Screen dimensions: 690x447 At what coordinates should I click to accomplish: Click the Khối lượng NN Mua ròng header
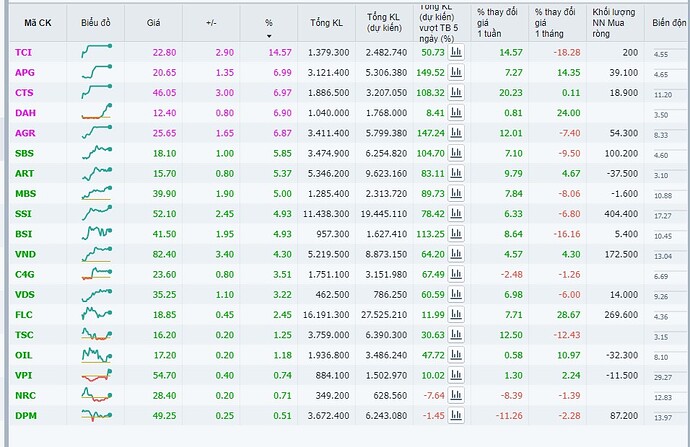[x=614, y=20]
